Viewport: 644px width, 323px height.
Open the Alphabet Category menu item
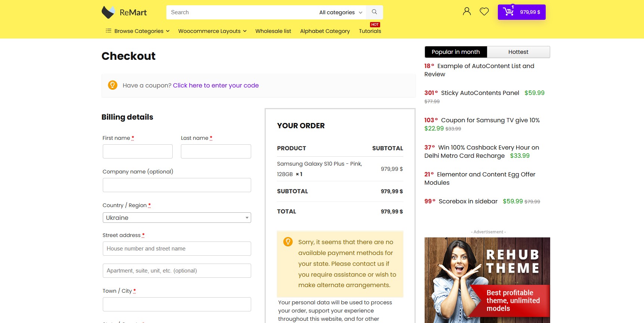(325, 31)
